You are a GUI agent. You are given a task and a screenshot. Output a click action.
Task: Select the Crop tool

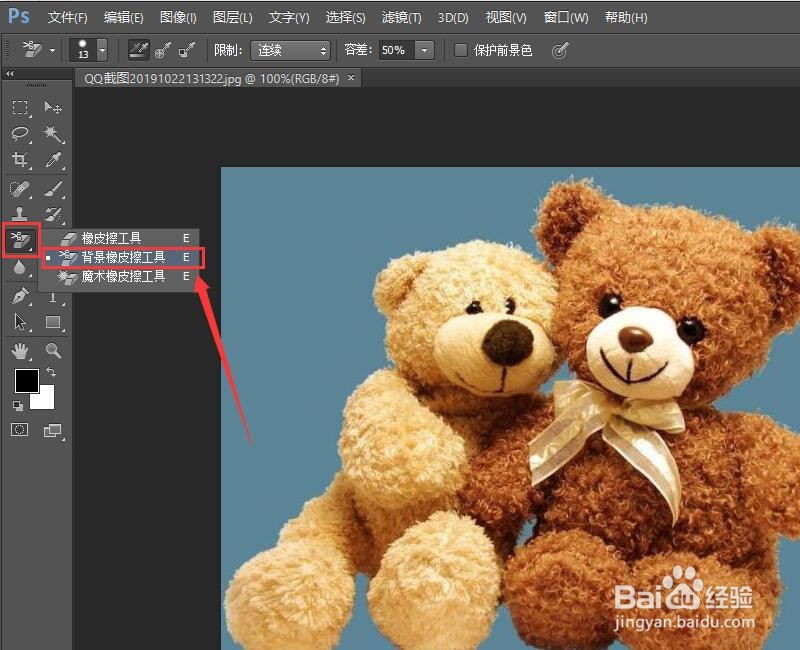click(x=20, y=160)
